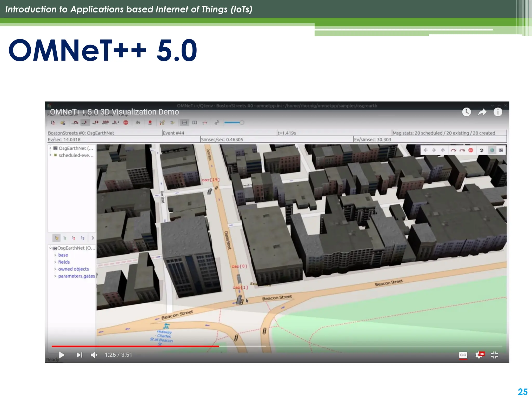Adjust the animation speed slider
The width and height of the screenshot is (532, 399).
(234, 123)
